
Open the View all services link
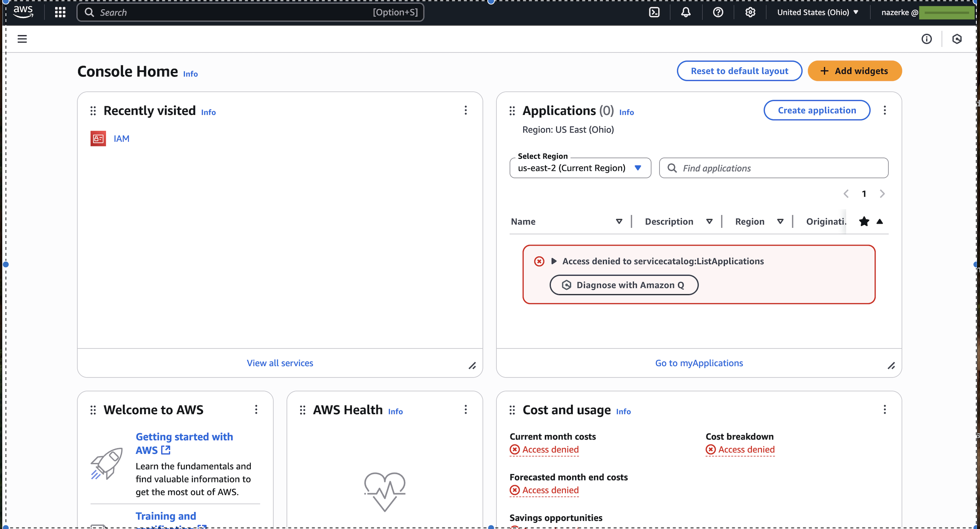coord(280,363)
